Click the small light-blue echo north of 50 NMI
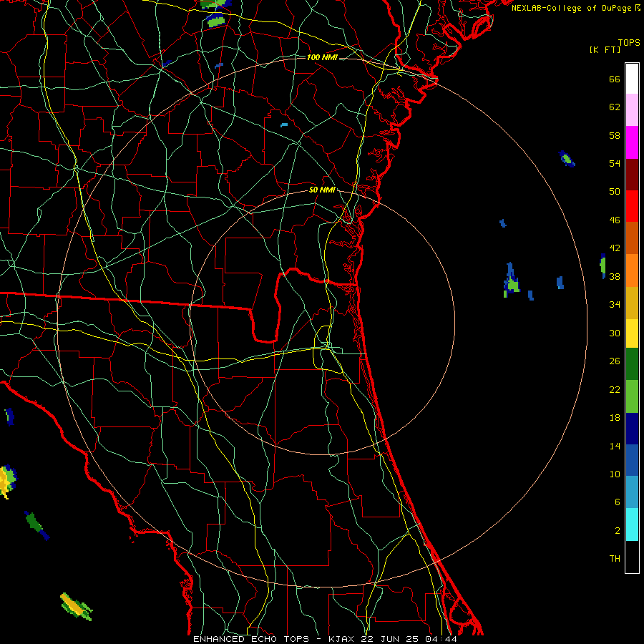 [x=284, y=125]
